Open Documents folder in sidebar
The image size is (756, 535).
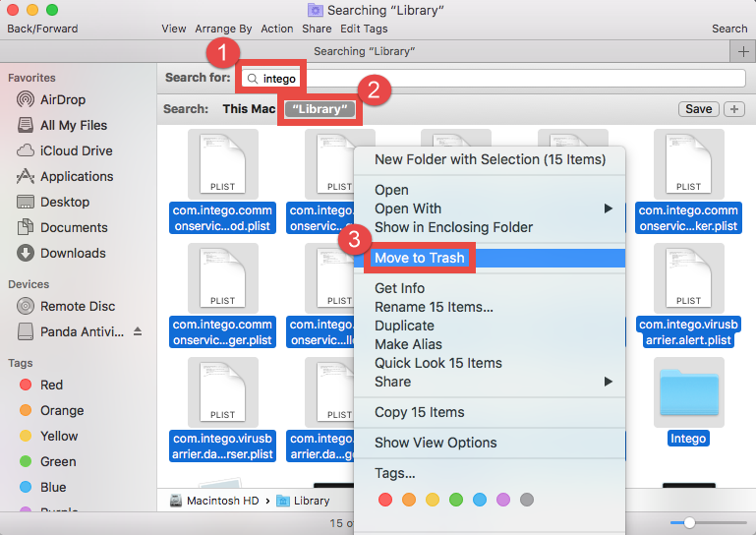[62, 228]
